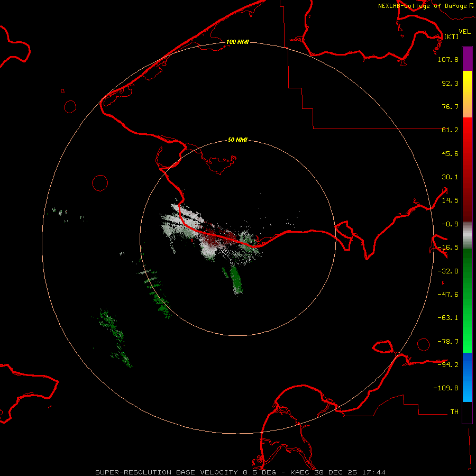Click the 61.2 legend value
476x476 pixels.
pos(450,130)
